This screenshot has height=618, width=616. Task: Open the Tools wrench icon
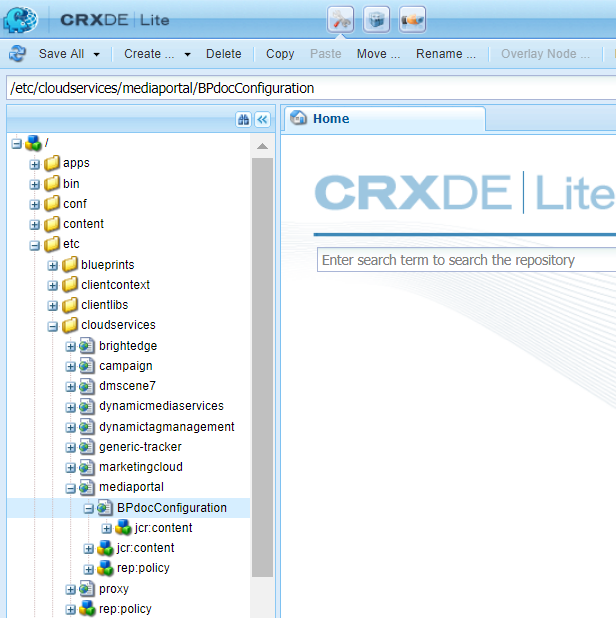click(x=341, y=19)
